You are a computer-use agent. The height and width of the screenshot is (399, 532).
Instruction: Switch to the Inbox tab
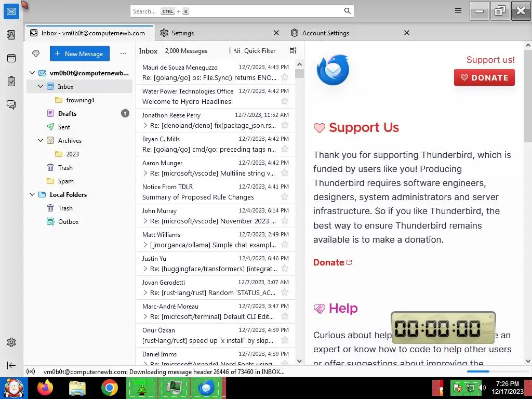tap(90, 33)
